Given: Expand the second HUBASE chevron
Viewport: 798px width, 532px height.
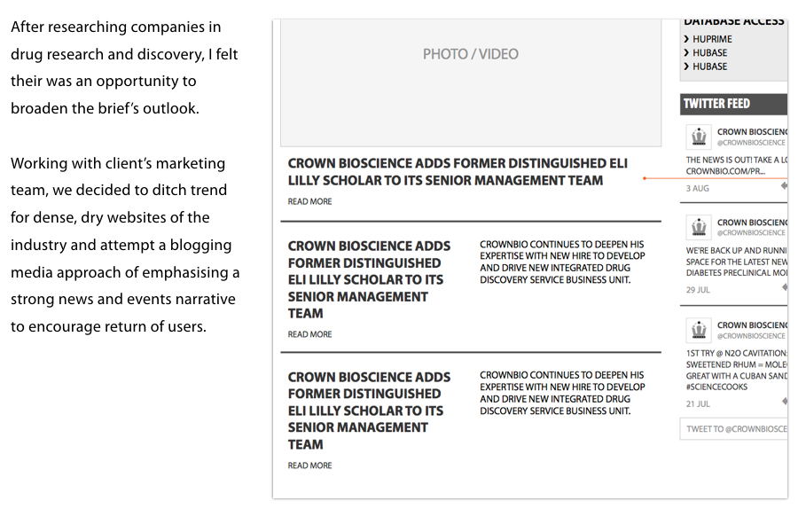Looking at the screenshot, I should [687, 66].
